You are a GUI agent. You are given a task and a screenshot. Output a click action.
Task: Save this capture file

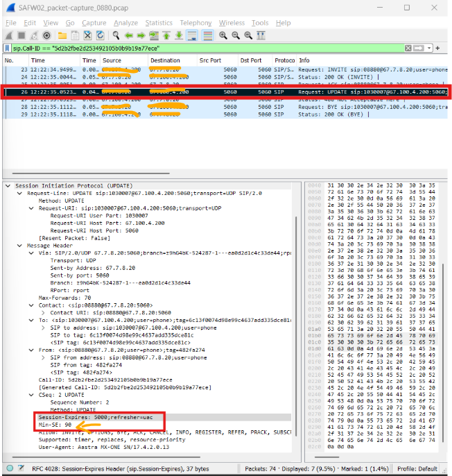(75, 36)
